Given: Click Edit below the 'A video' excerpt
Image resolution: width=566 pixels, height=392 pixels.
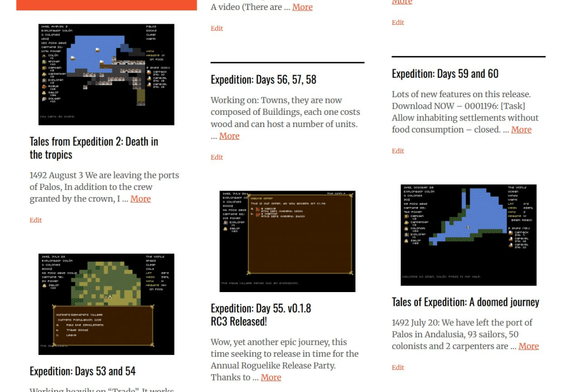Looking at the screenshot, I should click(x=217, y=29).
